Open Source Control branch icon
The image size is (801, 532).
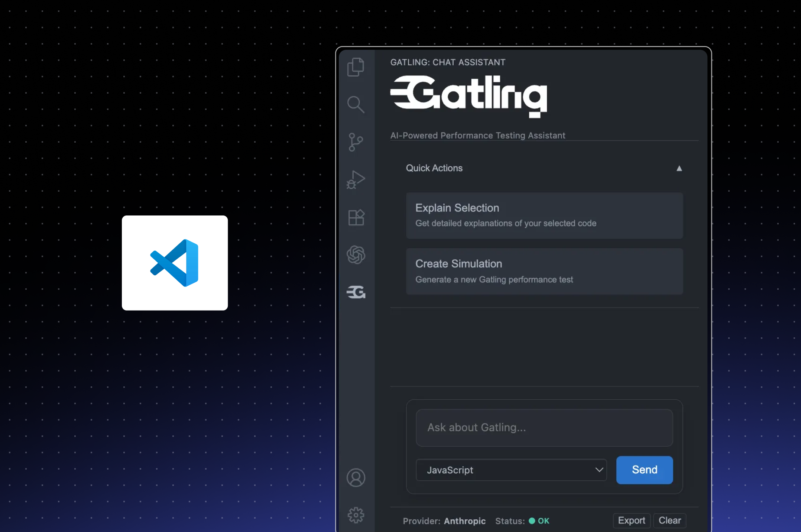[356, 142]
